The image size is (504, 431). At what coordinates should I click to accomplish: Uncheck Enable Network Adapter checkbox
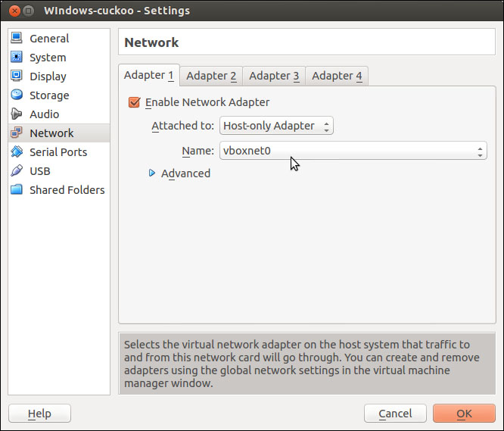(134, 102)
